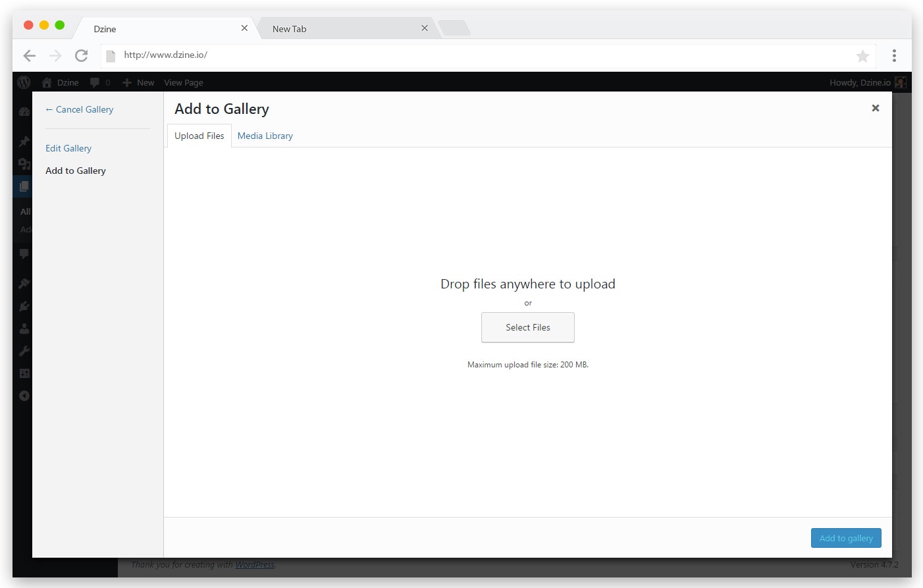Click the highlighted Pages sidebar icon

24,186
